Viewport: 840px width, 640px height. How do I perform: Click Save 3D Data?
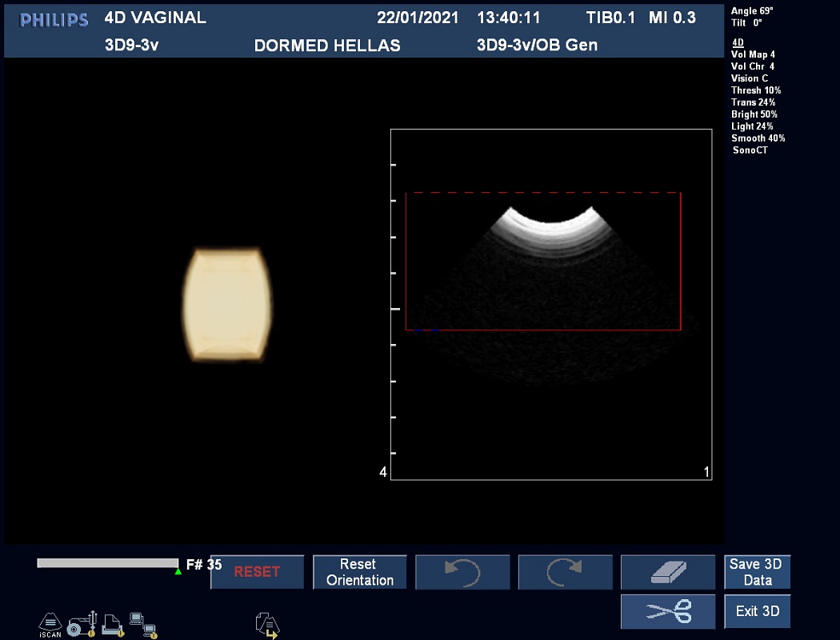point(757,572)
